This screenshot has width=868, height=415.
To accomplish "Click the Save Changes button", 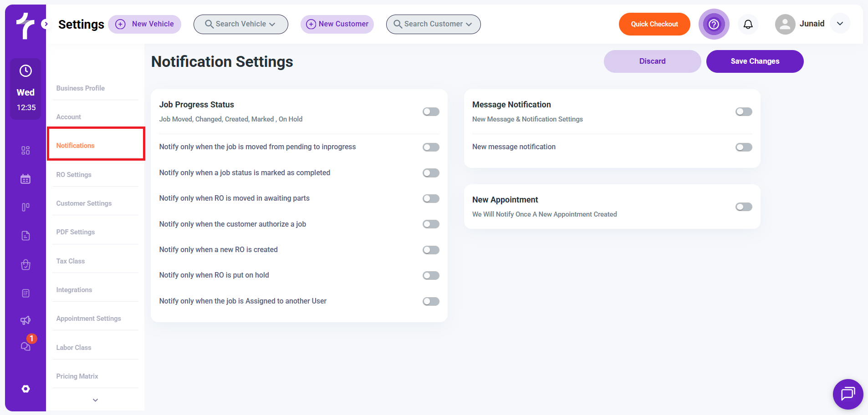I will (755, 61).
